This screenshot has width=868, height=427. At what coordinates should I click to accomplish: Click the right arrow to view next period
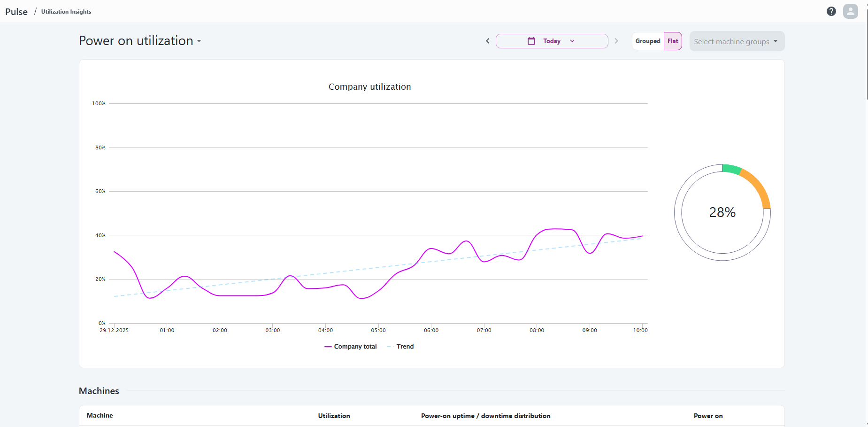pos(616,41)
